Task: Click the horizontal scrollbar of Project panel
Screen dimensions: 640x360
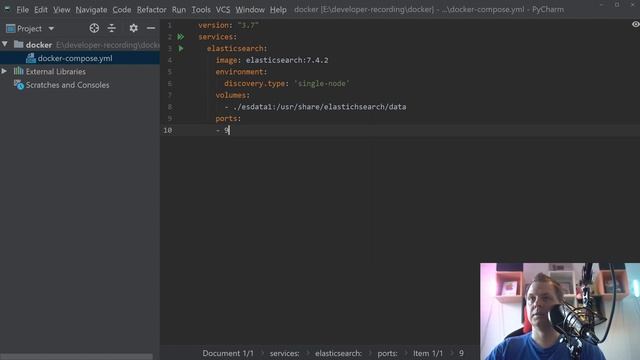Action: [x=76, y=357]
